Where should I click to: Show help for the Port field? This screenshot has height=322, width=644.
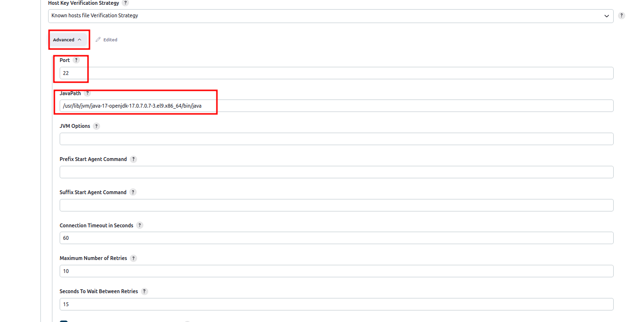pos(76,61)
